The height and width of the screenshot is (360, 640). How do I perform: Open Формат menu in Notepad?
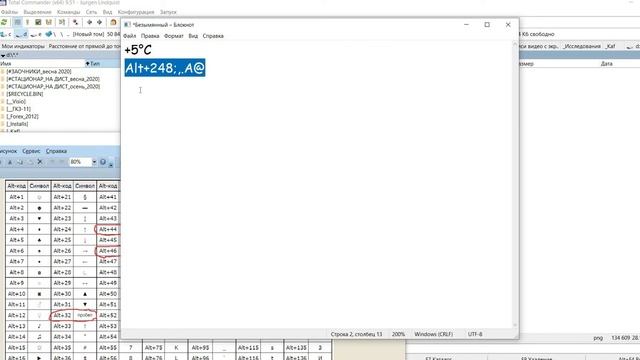coord(173,36)
